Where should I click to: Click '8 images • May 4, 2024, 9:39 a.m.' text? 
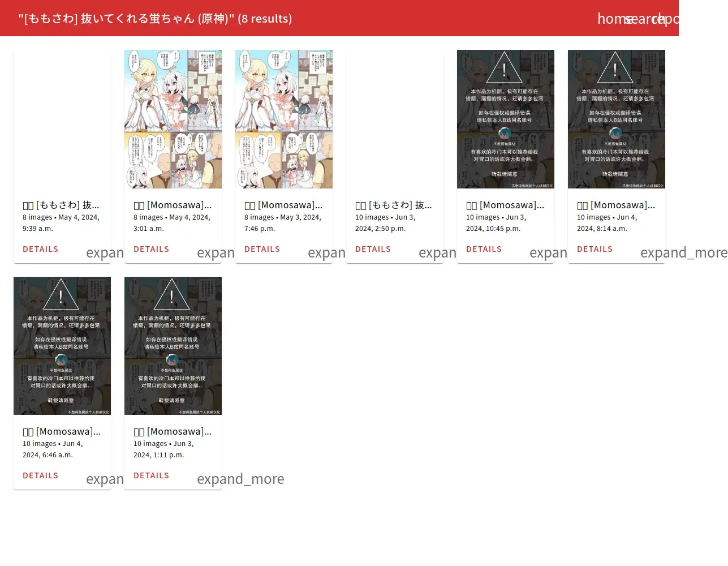pos(61,223)
